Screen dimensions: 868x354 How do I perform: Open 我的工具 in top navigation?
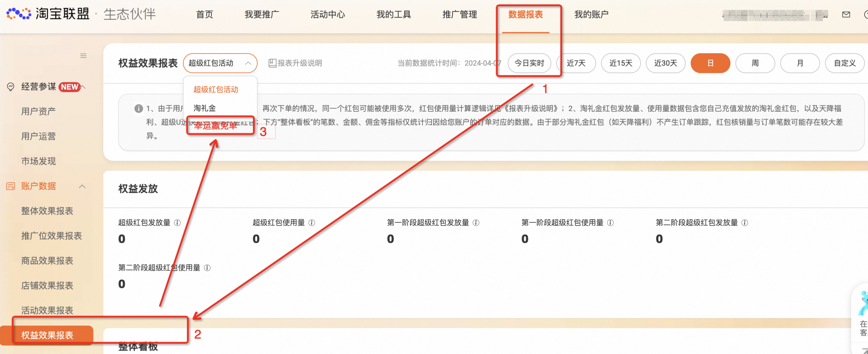[394, 15]
